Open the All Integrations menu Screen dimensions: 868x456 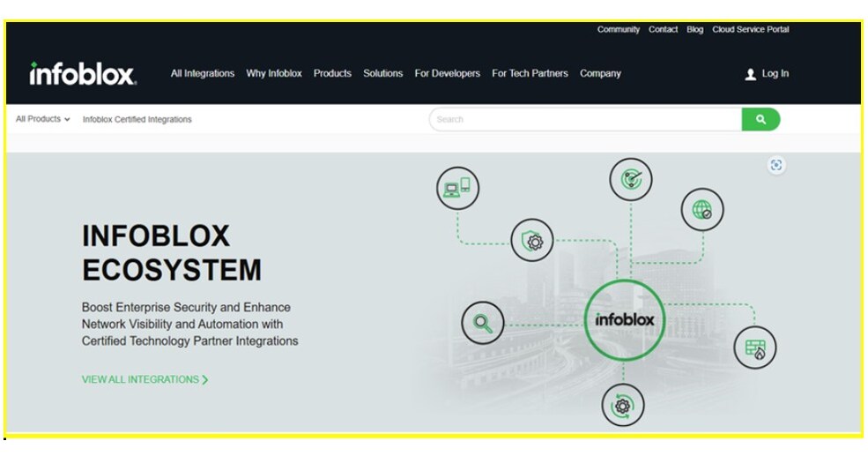(x=203, y=73)
